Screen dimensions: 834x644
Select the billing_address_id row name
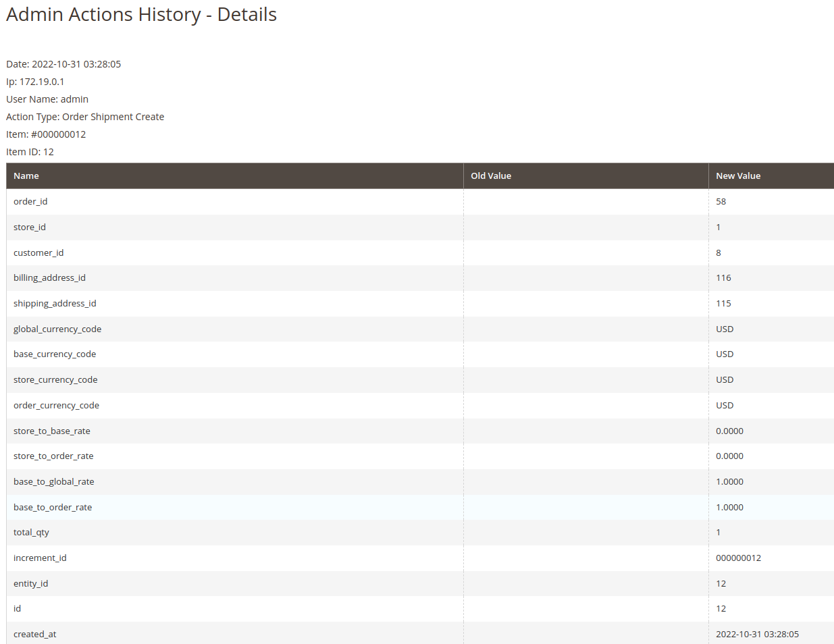pos(49,277)
